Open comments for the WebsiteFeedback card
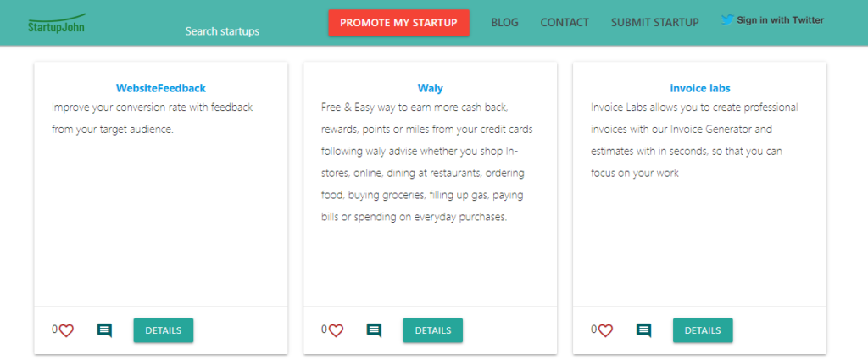Viewport: 868px width, 360px height. tap(104, 330)
